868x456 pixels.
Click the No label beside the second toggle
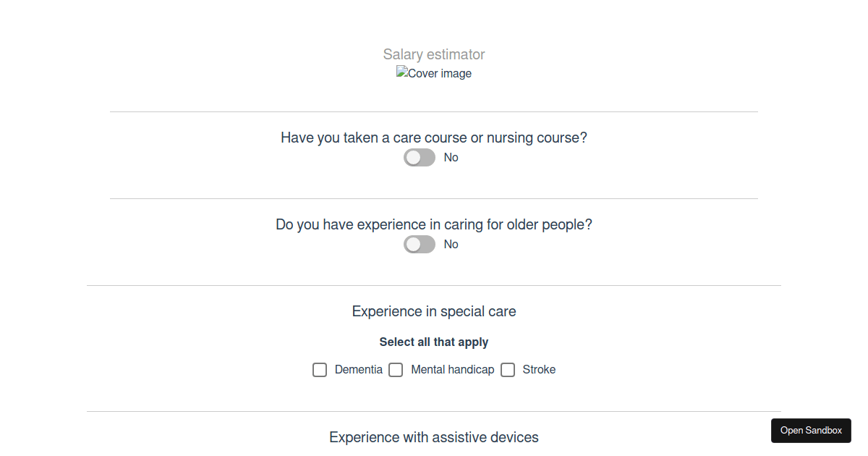pyautogui.click(x=451, y=244)
